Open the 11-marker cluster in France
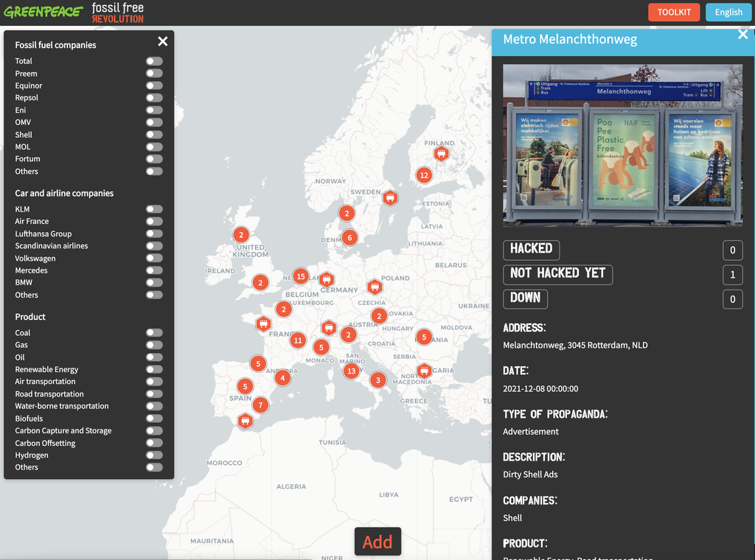This screenshot has width=755, height=560. (x=298, y=340)
